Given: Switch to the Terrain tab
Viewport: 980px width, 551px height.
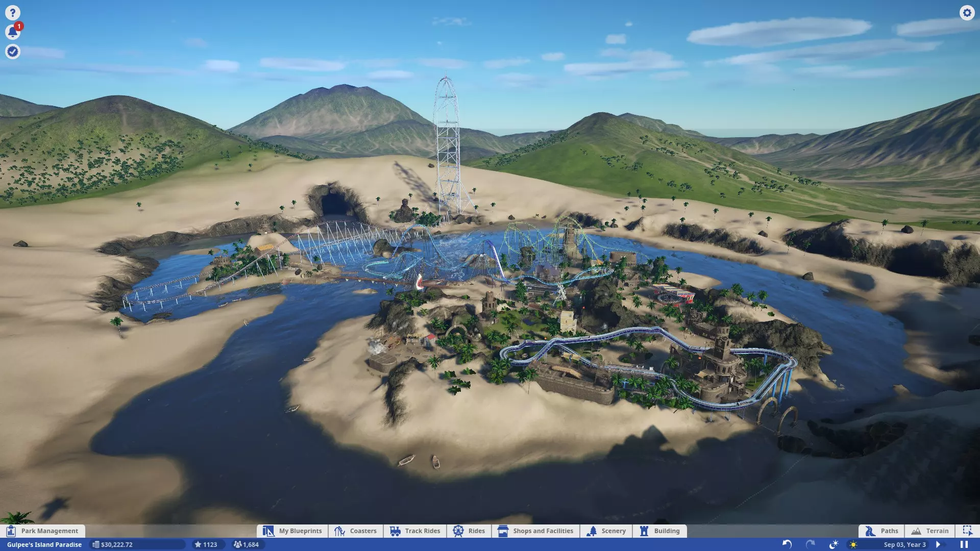Looking at the screenshot, I should [930, 531].
